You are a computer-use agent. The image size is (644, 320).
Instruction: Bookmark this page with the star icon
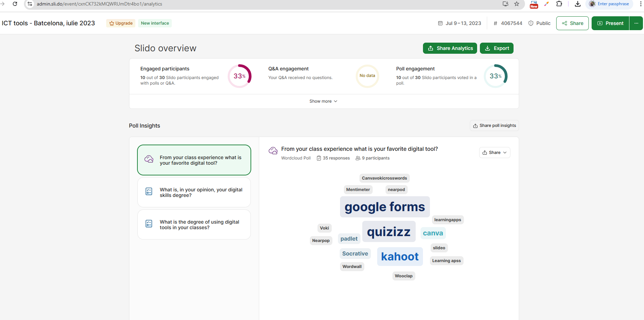pos(517,4)
